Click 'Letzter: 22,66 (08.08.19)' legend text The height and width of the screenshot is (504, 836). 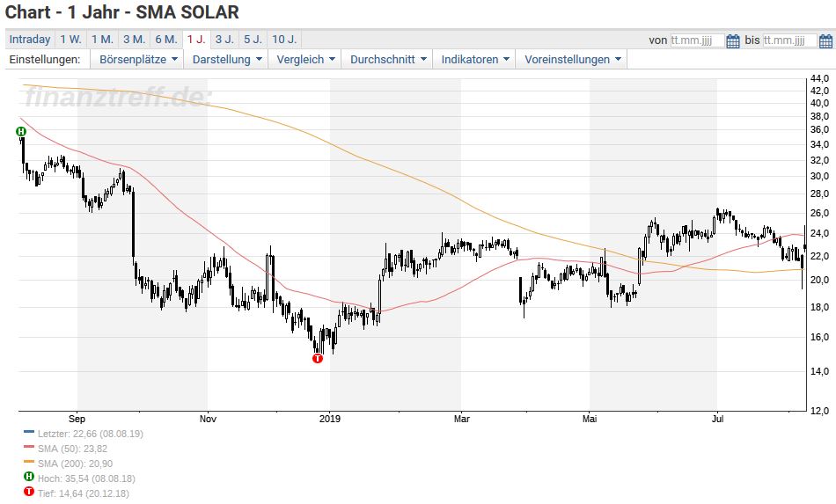[x=90, y=434]
